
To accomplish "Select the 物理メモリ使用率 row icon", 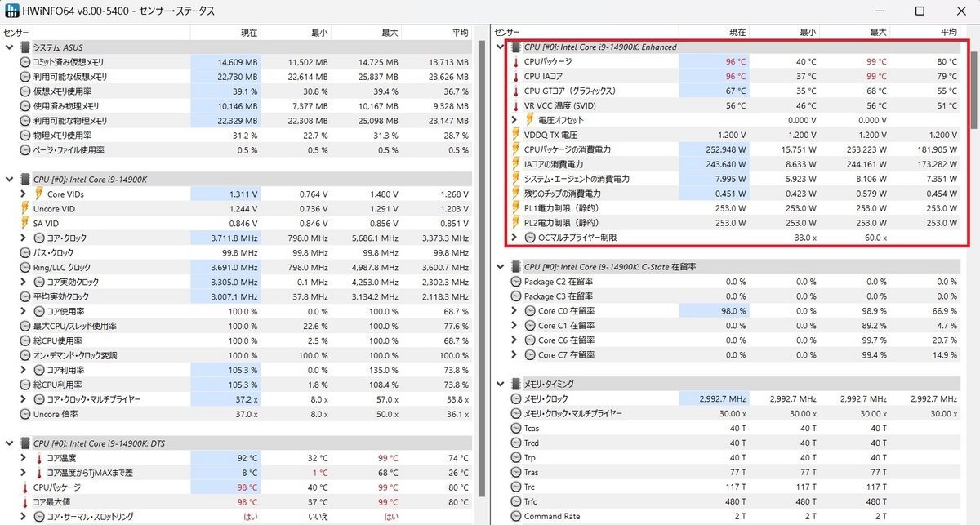I will pos(25,136).
